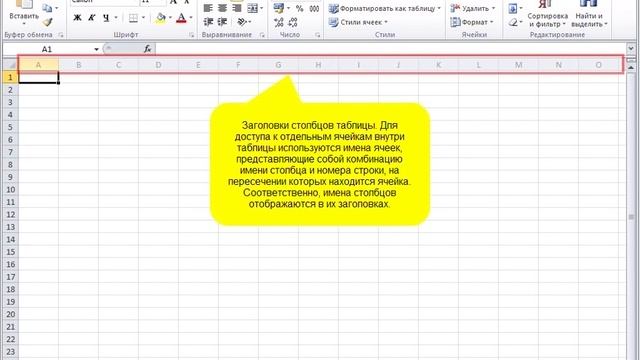Viewport: 640px width, 360px height.
Task: Decrease decimal places
Action: tap(293, 22)
